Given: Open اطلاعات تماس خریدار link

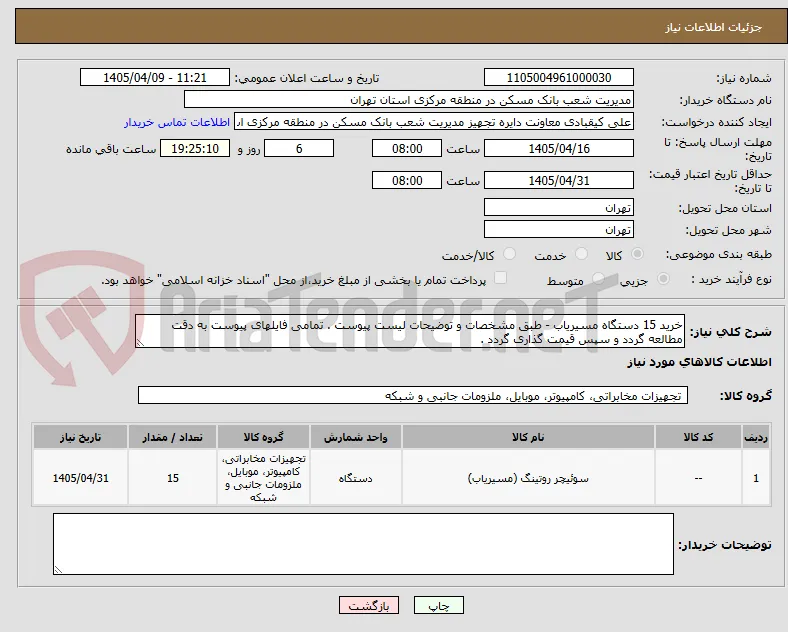Looking at the screenshot, I should [x=177, y=122].
